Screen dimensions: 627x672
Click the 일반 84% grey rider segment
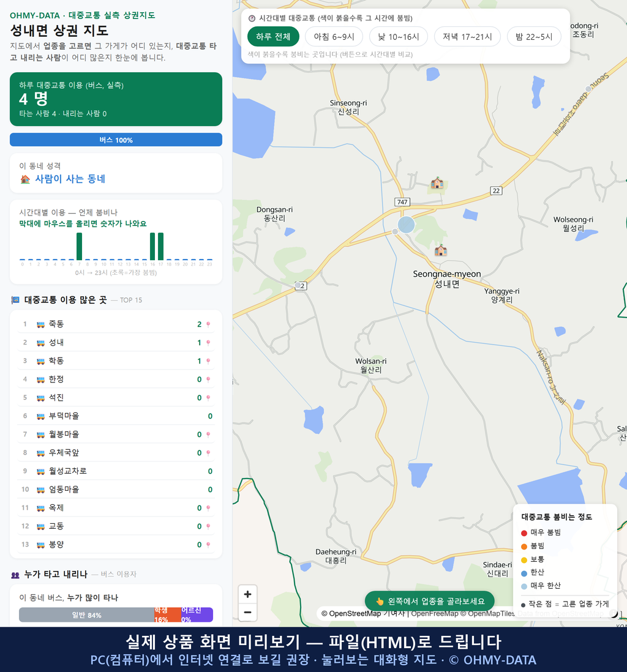(86, 615)
